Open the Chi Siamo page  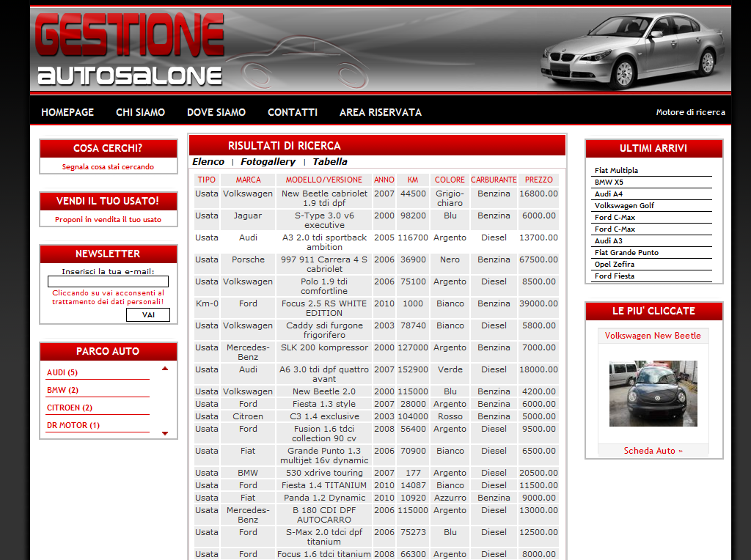click(140, 112)
